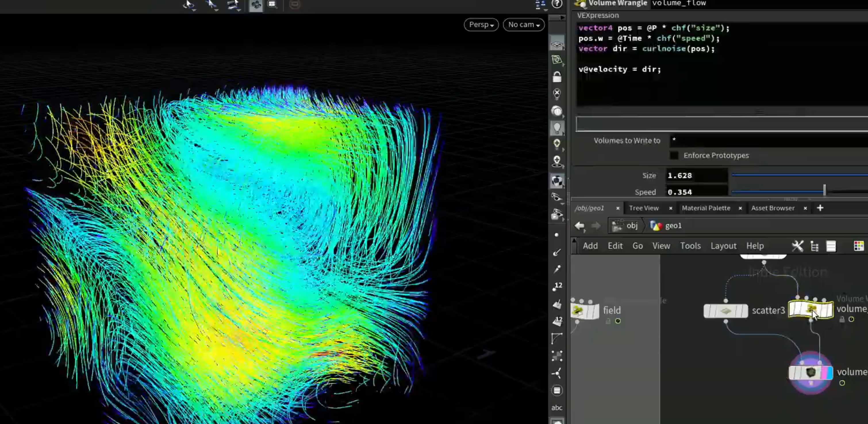
Task: Click the back arrow in network path
Action: [579, 226]
